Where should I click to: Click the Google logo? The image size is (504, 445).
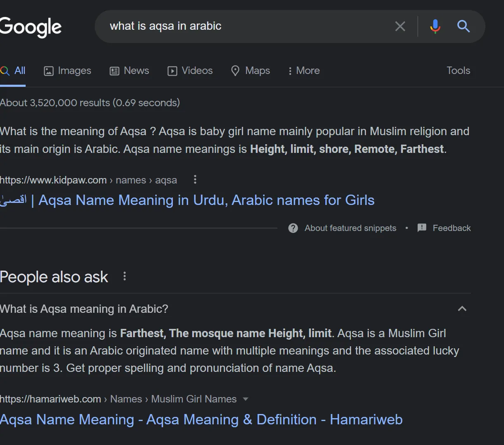click(31, 27)
